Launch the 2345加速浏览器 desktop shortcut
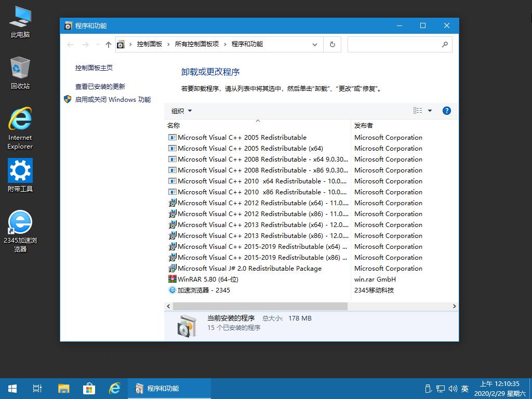The width and height of the screenshot is (532, 399). (20, 231)
